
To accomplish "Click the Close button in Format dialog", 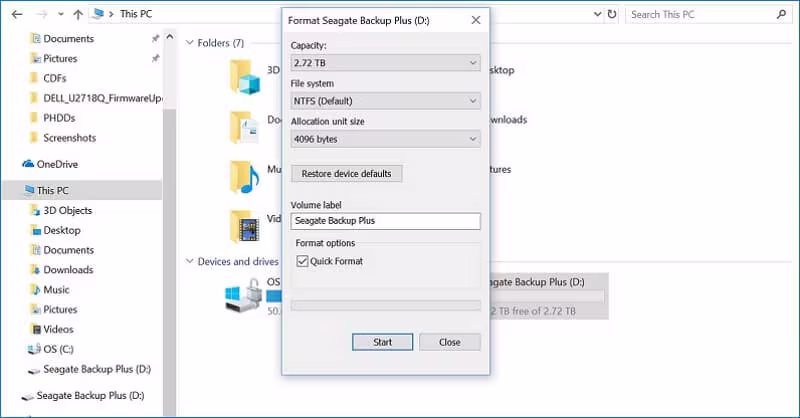I will (449, 342).
